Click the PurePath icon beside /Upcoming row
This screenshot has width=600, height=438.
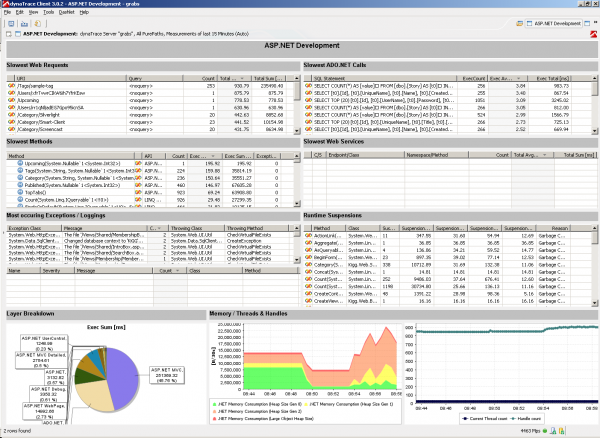(x=11, y=100)
